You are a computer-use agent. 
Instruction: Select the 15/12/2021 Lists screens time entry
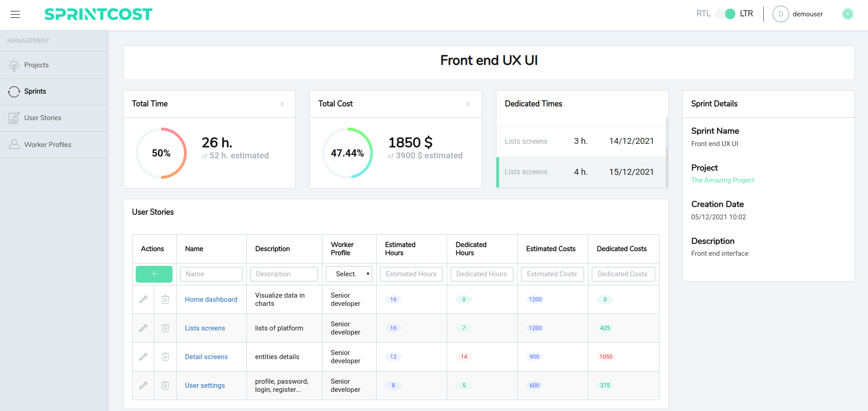(x=582, y=172)
